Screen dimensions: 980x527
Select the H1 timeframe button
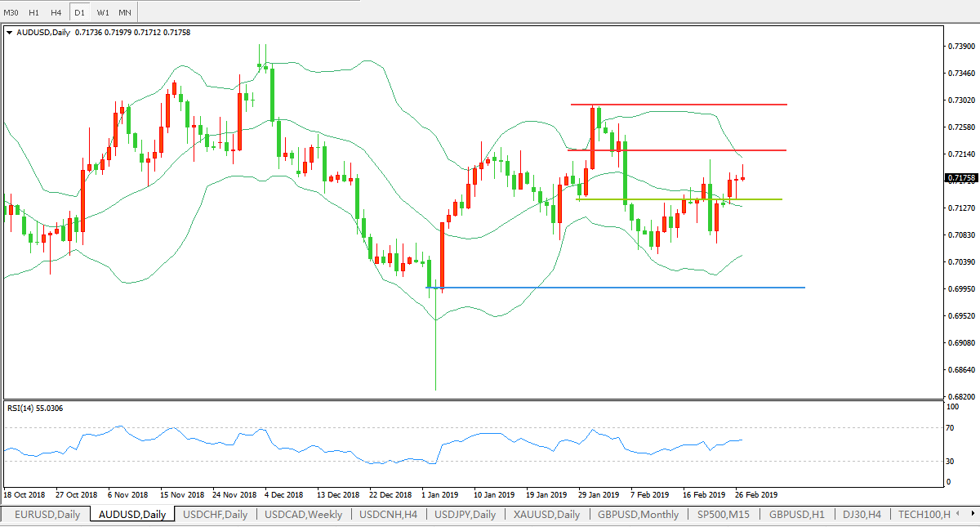(33, 12)
